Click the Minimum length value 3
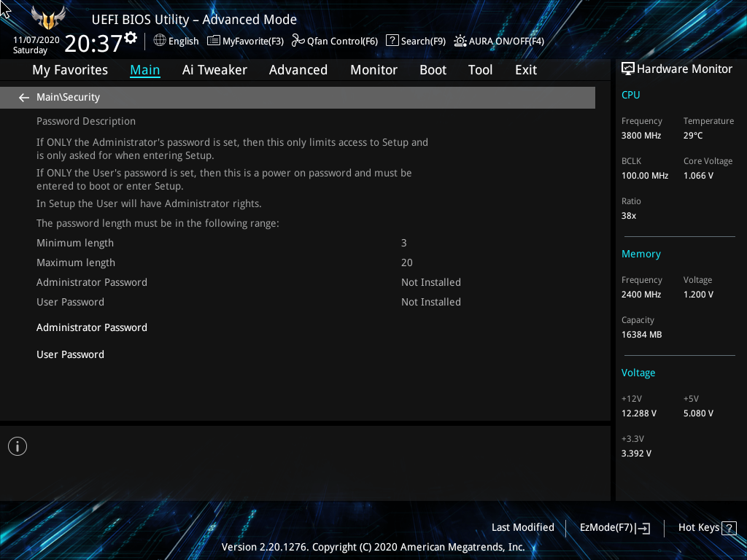 [404, 243]
